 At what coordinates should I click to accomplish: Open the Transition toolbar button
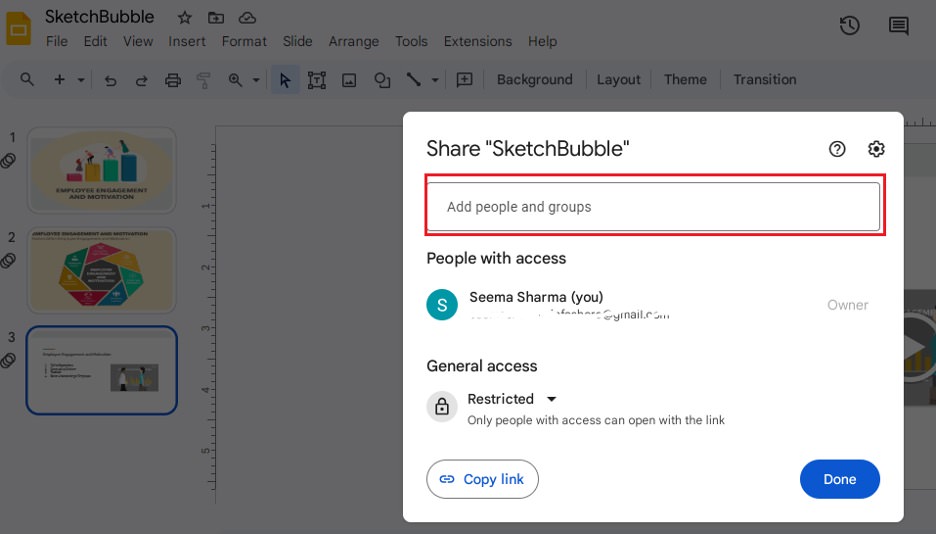pos(765,79)
